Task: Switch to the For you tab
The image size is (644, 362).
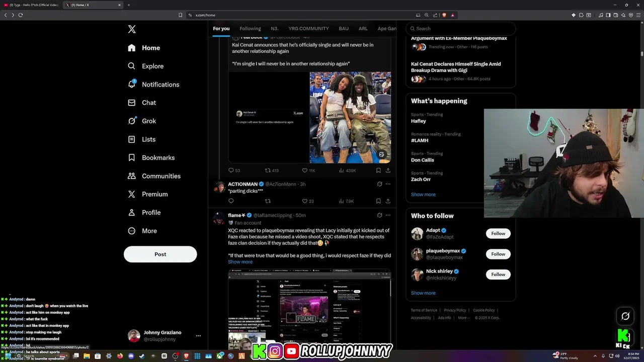Action: [221, 29]
